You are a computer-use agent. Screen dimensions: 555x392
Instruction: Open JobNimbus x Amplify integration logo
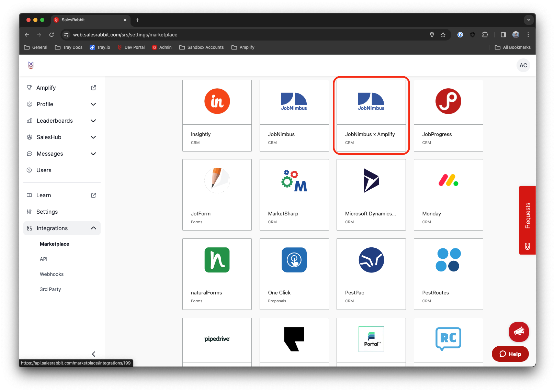tap(371, 101)
